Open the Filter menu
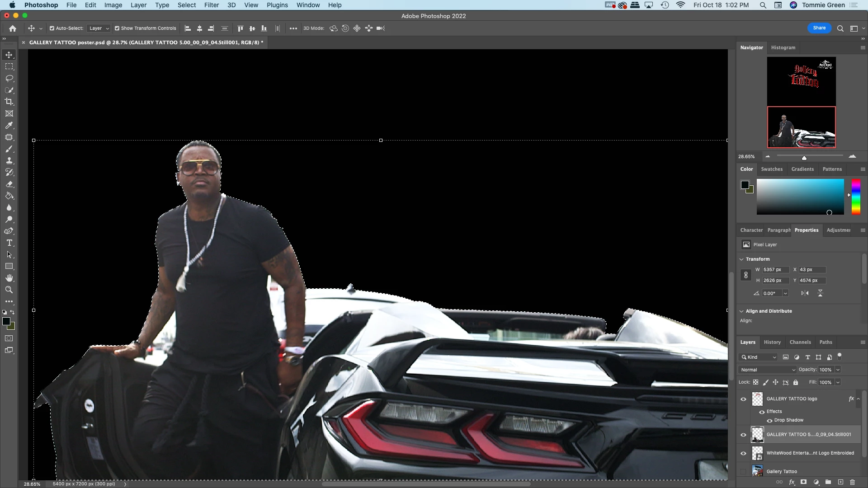868x488 pixels. pyautogui.click(x=211, y=5)
